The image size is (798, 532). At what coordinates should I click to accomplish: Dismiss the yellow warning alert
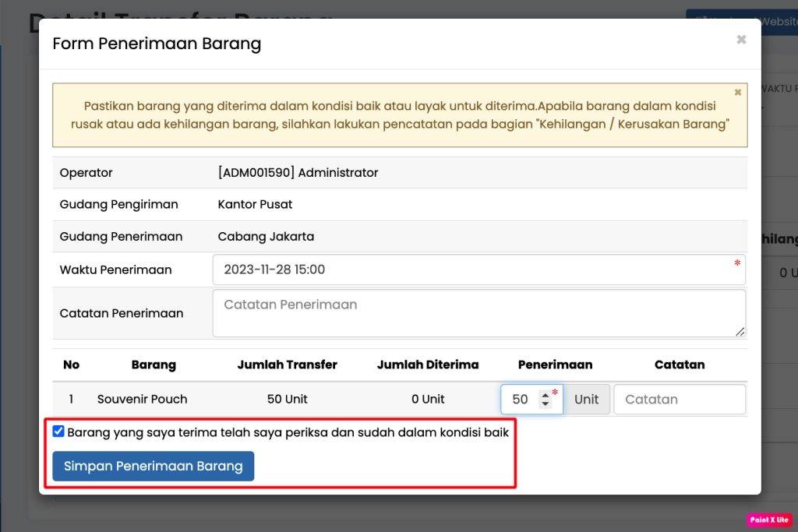coord(737,92)
